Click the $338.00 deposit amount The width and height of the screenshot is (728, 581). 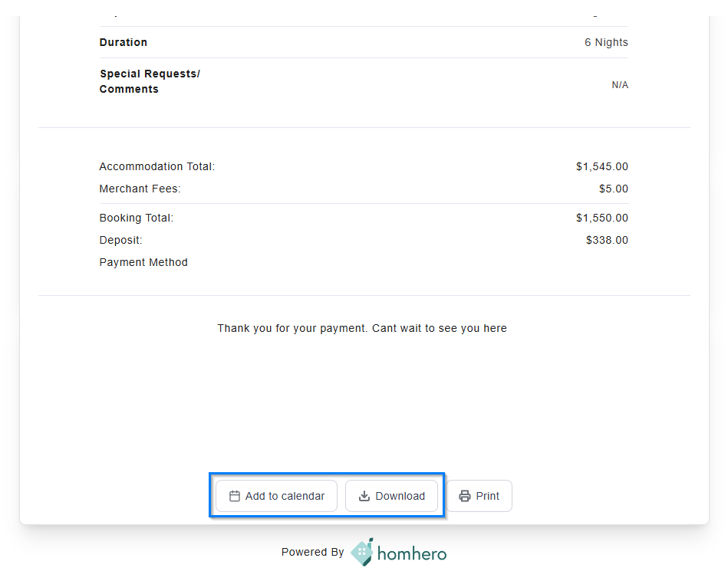[x=607, y=240]
